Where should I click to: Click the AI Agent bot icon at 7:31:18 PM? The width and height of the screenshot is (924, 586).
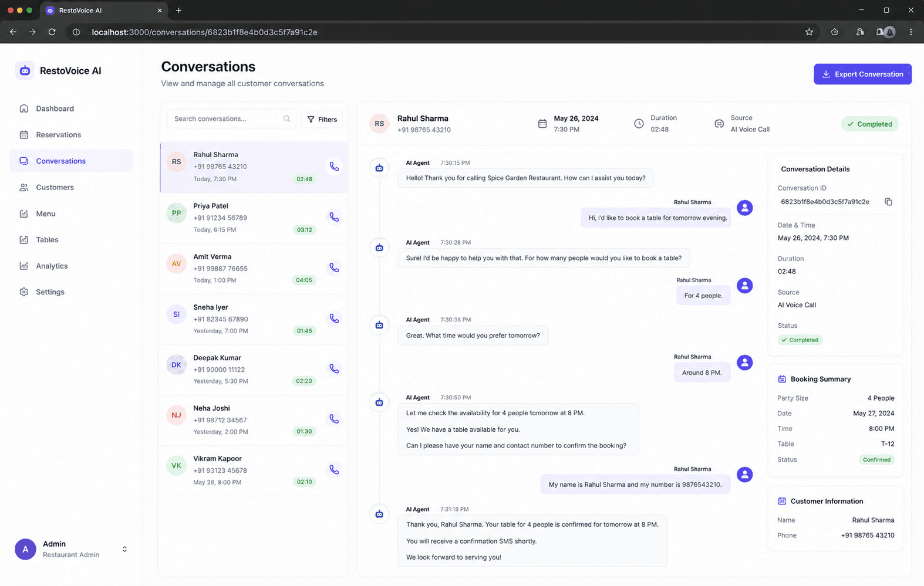coord(379,514)
